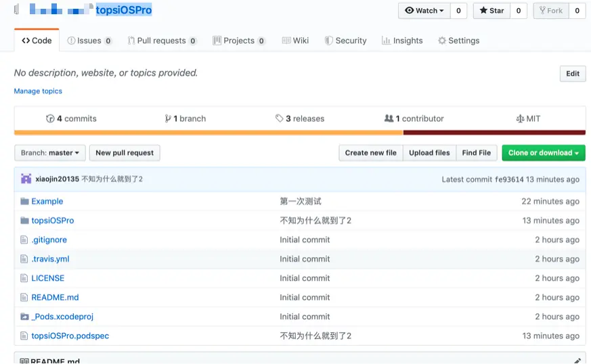Click the topsiOSPro folder icon
591x364 pixels.
tap(24, 221)
